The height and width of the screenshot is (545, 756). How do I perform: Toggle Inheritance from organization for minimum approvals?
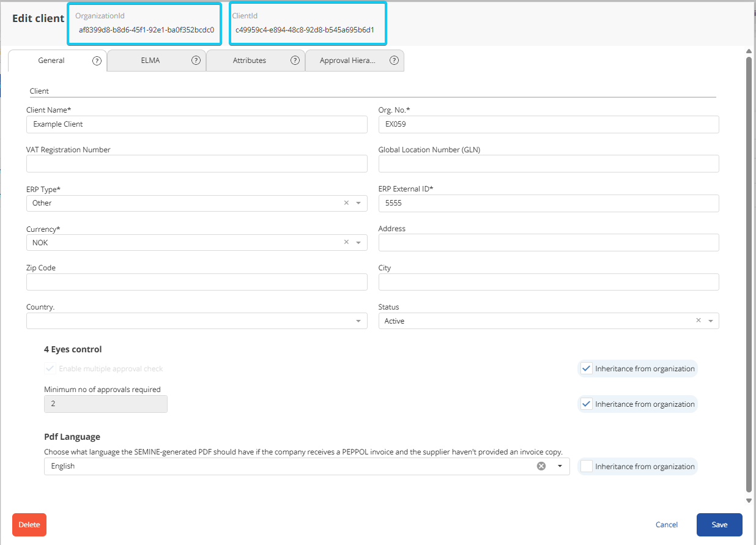pos(587,404)
